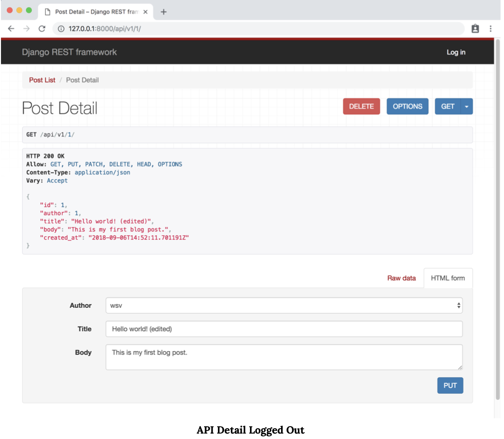
Task: Click the "This is my first blog post." JSON body value
Action: (118, 230)
